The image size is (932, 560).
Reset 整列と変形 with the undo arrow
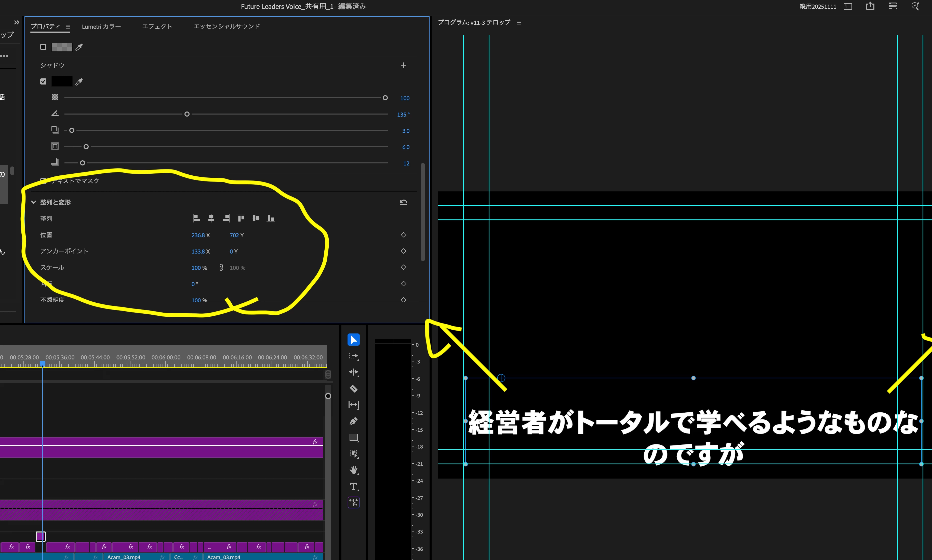pos(403,202)
